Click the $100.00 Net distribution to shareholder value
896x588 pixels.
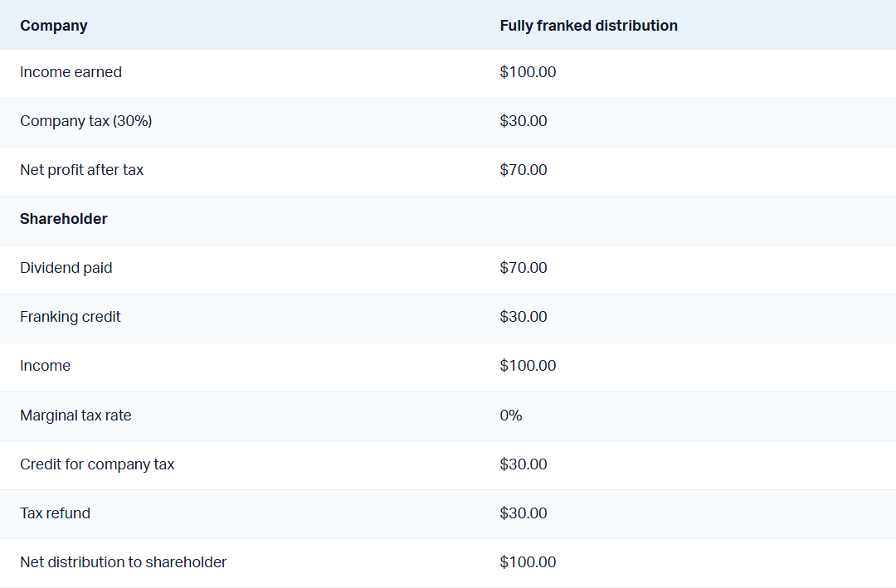[x=528, y=562]
